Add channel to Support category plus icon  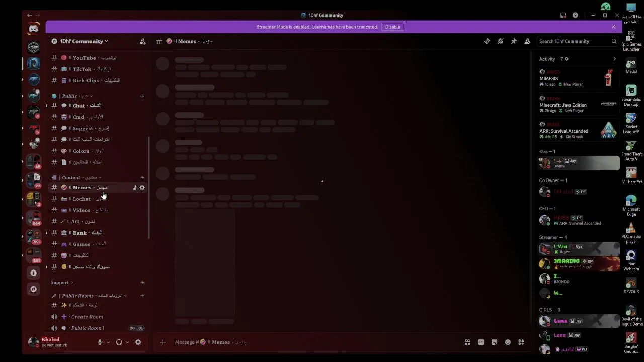tap(142, 283)
